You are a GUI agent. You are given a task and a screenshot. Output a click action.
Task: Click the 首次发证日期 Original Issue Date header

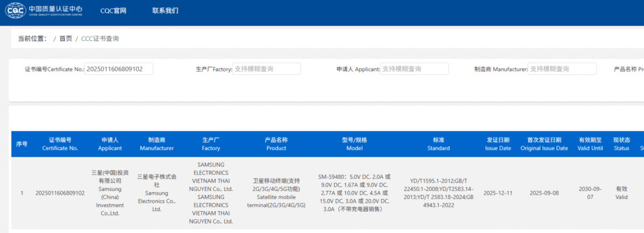pos(544,144)
